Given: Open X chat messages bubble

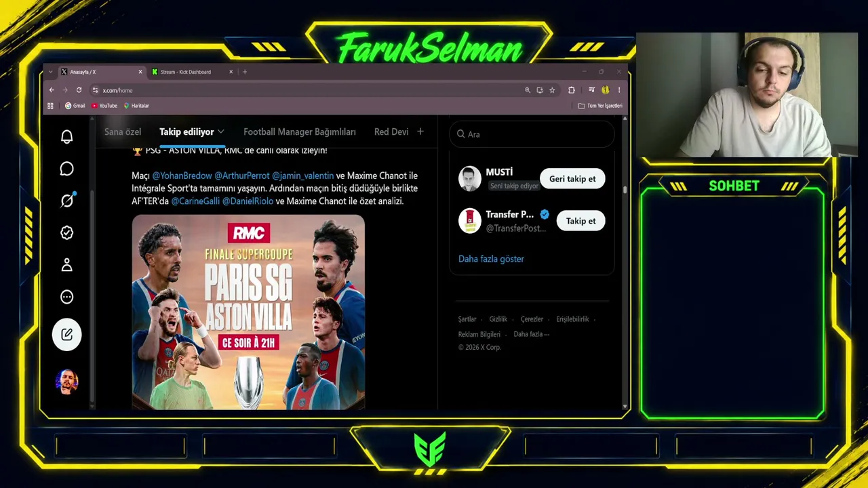Looking at the screenshot, I should pyautogui.click(x=66, y=169).
